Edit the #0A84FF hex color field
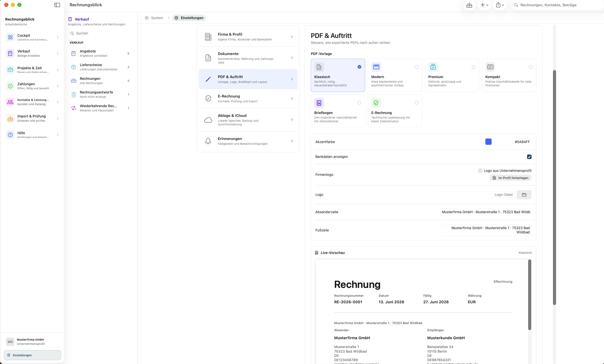 (513, 142)
